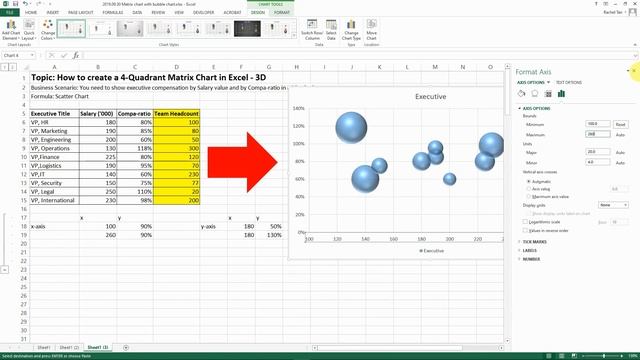Add a new sheet with plus icon
640x360 pixels.
point(126,347)
